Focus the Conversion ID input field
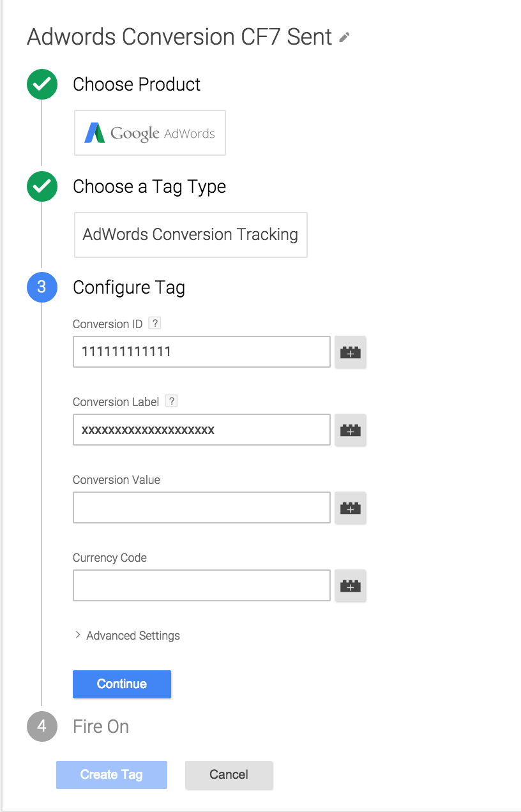 202,352
